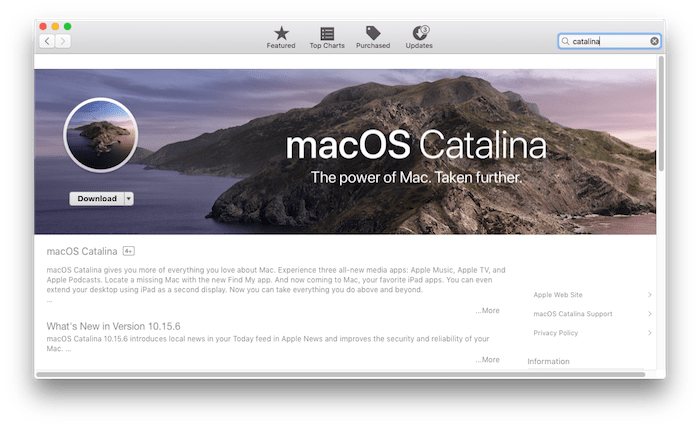
Task: Close the App Store window
Action: (43, 26)
